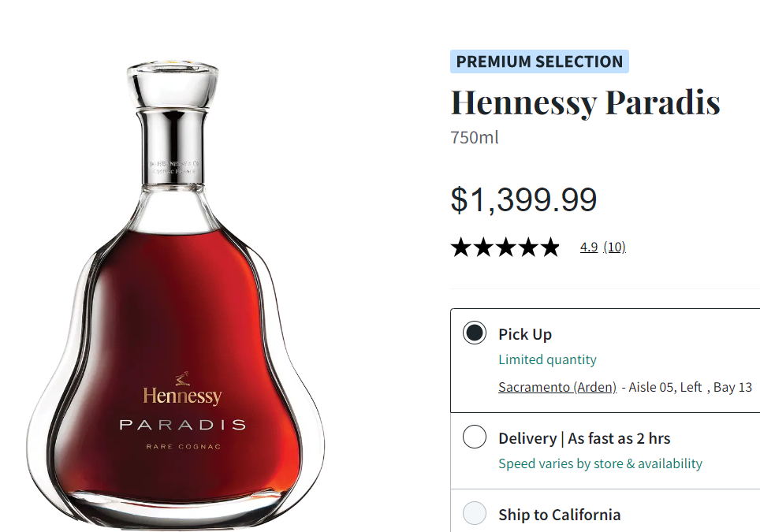Click "Speed varies by store & availability" text

point(600,463)
